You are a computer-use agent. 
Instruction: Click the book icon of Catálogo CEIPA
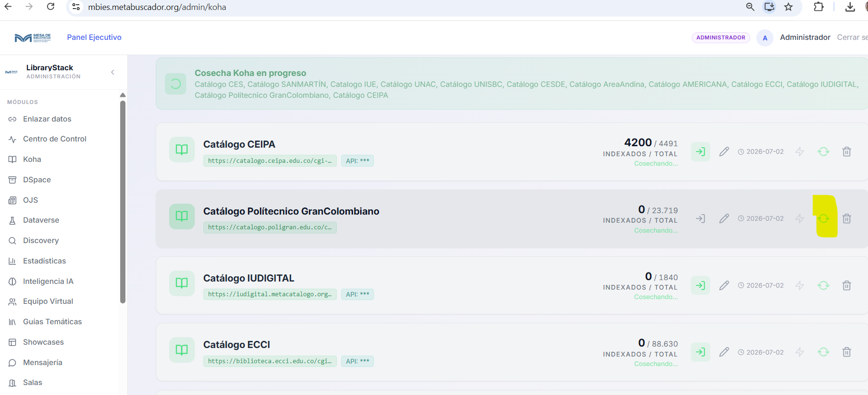pyautogui.click(x=182, y=150)
